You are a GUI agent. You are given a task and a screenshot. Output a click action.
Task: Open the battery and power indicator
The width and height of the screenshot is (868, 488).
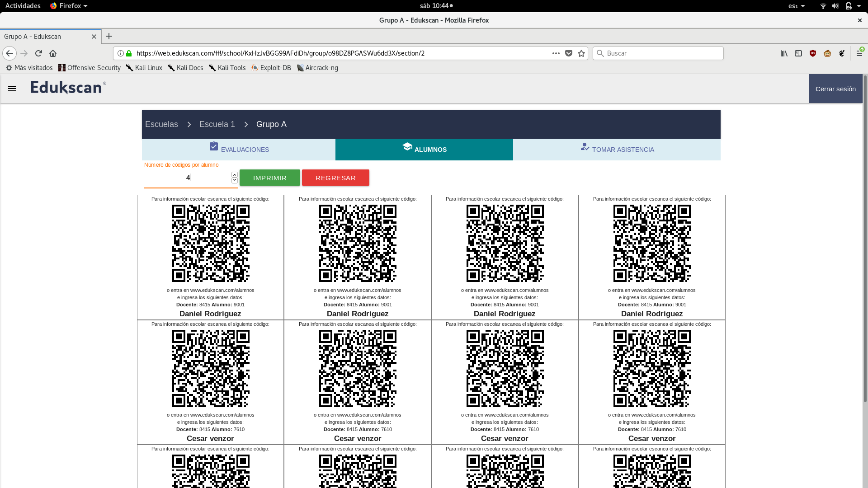pos(849,6)
